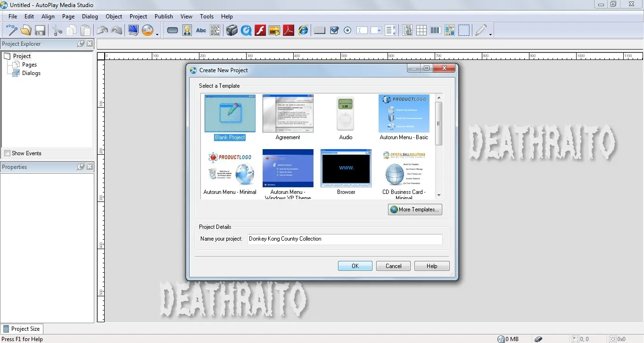
Task: Open the Edit menu
Action: click(29, 16)
